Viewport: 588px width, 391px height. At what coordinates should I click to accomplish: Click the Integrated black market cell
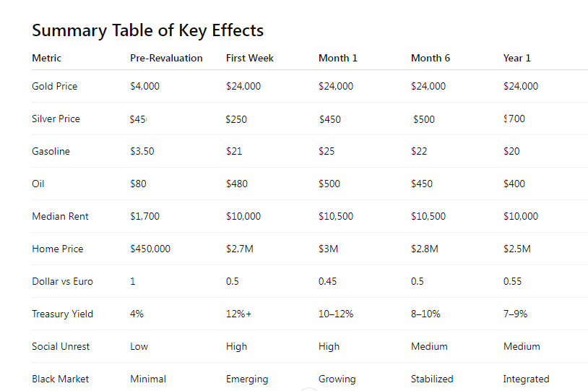(x=526, y=379)
